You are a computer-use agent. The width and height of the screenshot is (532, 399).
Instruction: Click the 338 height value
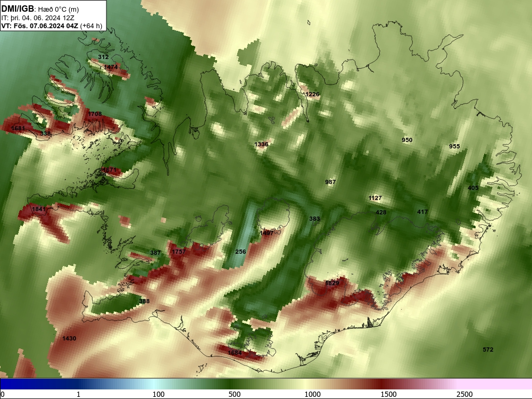45,134
